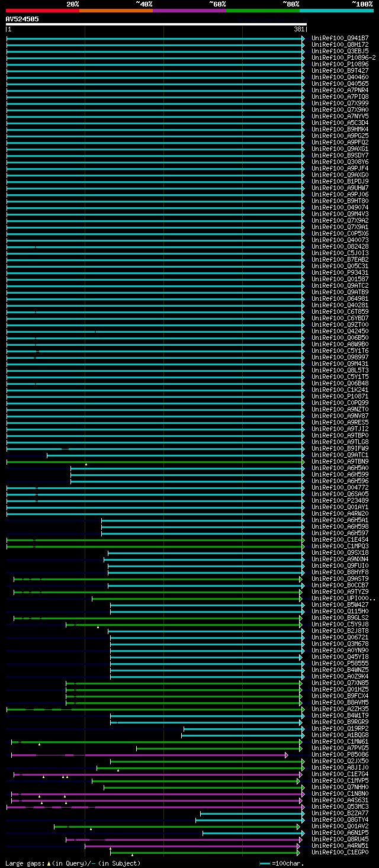Select label UniRef100_Q3M678
The width and height of the screenshot is (379, 868).
(x=341, y=644)
